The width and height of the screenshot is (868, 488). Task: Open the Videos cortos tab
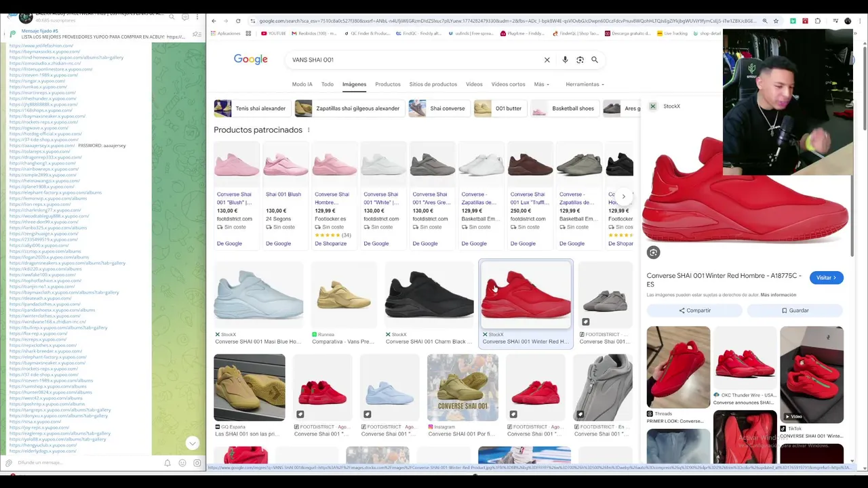(x=508, y=84)
